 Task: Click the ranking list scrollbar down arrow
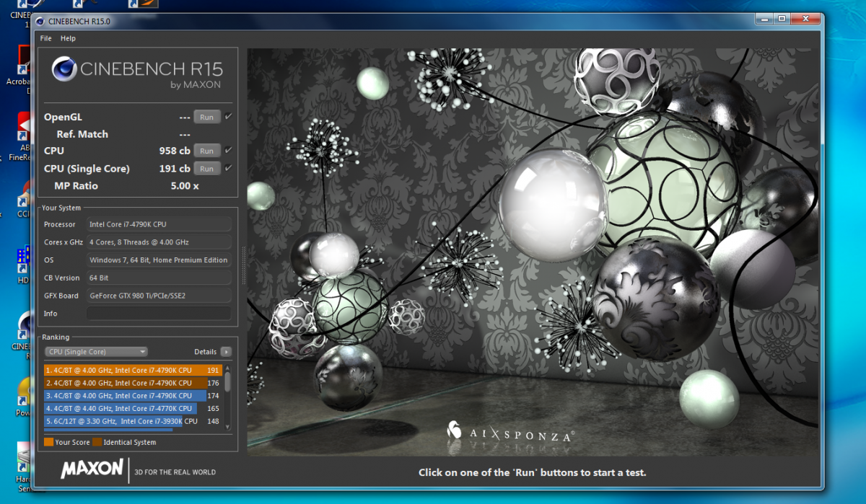click(x=228, y=427)
